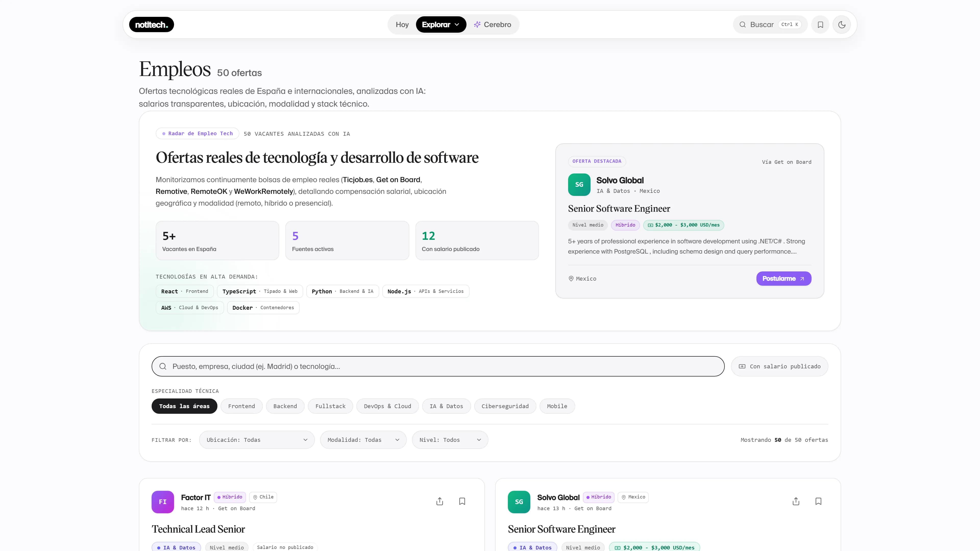Share the Solvo Global job card
980x551 pixels.
(796, 501)
